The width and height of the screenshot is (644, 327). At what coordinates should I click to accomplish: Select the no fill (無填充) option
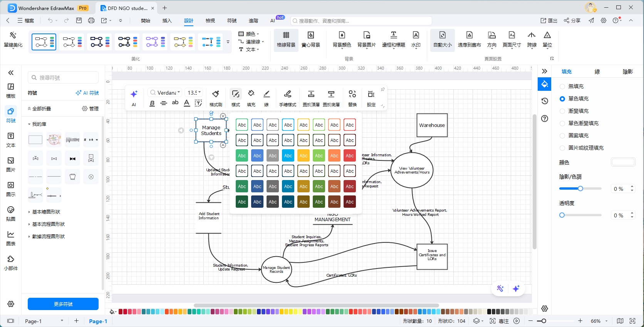pyautogui.click(x=562, y=87)
